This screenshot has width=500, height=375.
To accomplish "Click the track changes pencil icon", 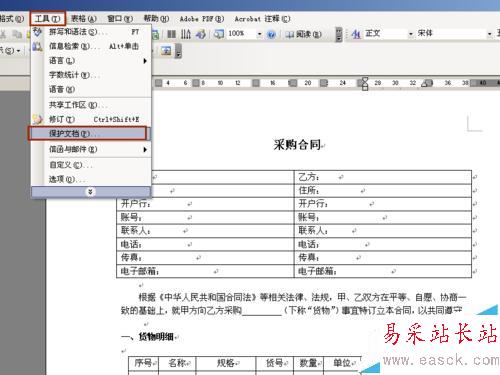I will 37,119.
